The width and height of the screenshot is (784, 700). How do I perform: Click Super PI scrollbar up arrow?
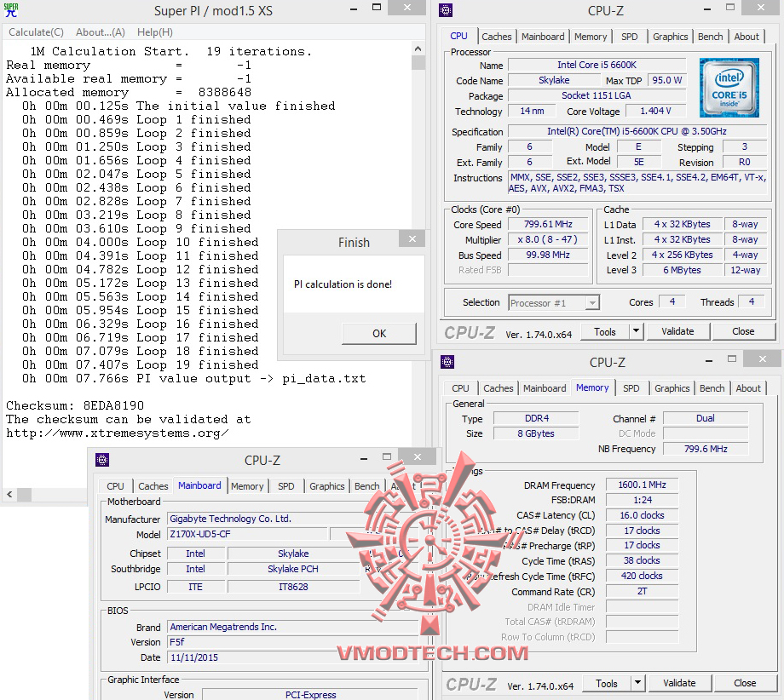point(418,49)
